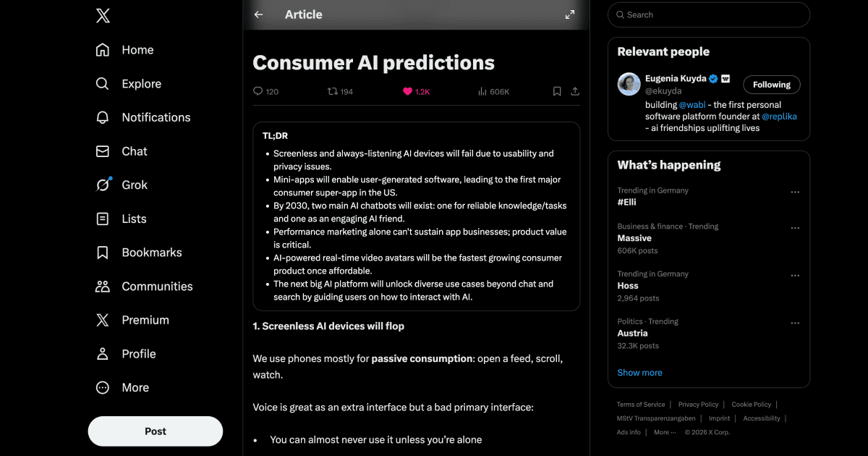Viewport: 868px width, 456px height.
Task: Toggle bookmark on this article
Action: 557,91
